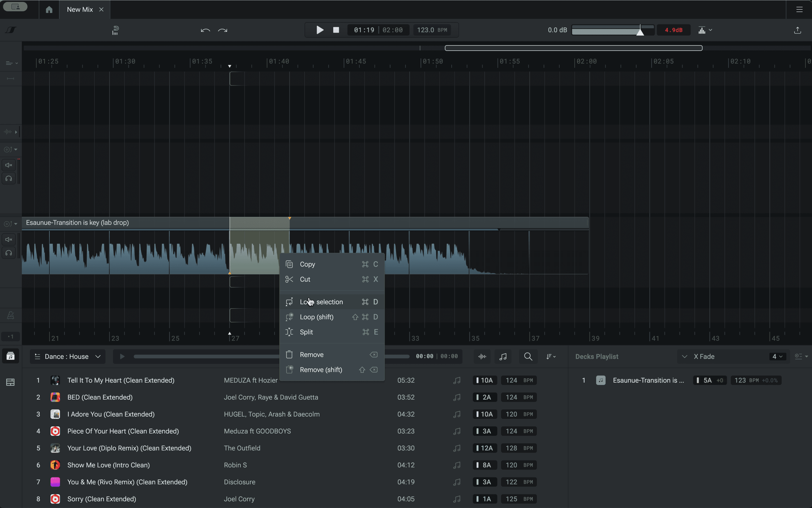Toggle headphone cue on Esaunue-Transition track
Viewport: 812px width, 508px height.
(9, 253)
